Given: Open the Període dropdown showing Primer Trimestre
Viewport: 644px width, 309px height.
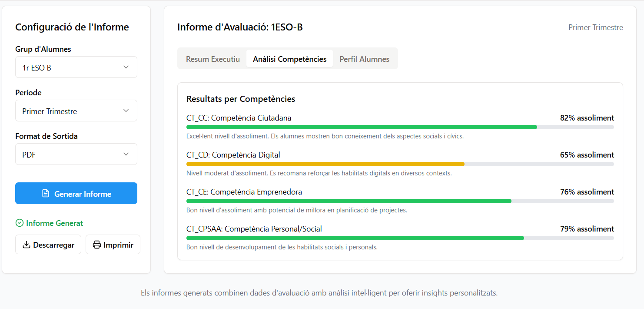Looking at the screenshot, I should click(76, 111).
